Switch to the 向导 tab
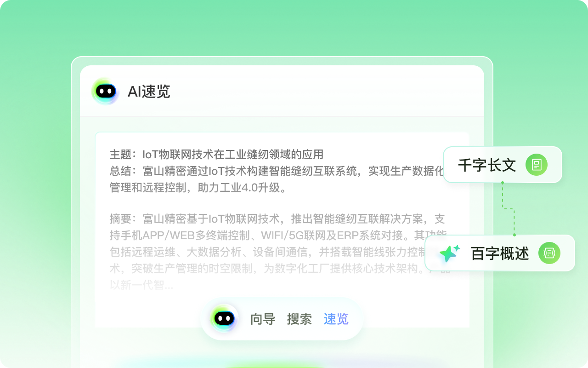Viewport: 588px width, 368px height. [x=263, y=319]
